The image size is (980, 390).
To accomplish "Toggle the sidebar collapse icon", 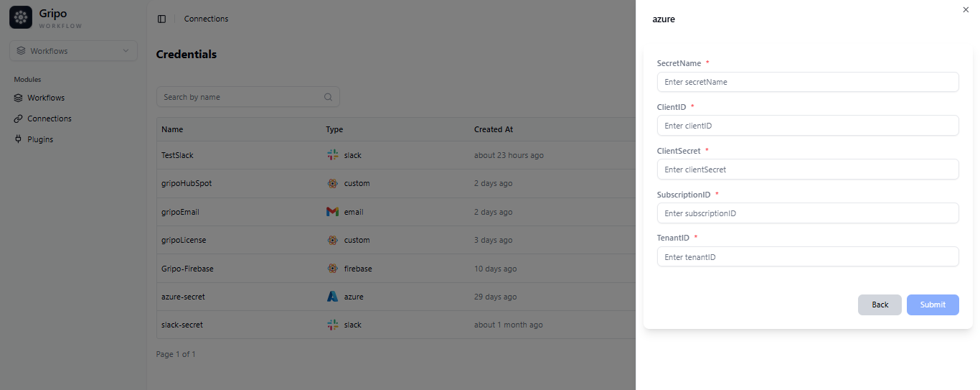I will (161, 19).
